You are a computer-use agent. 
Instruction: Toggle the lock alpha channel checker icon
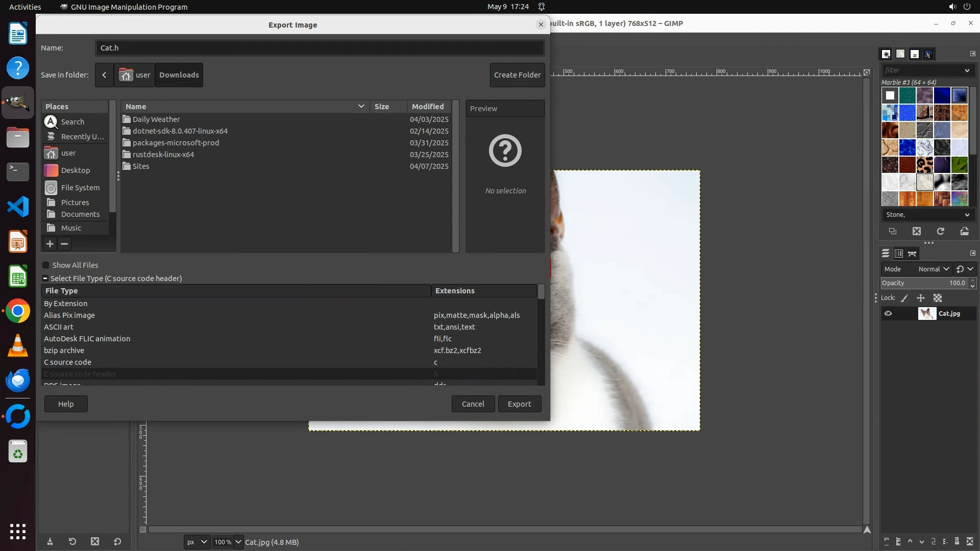click(938, 298)
